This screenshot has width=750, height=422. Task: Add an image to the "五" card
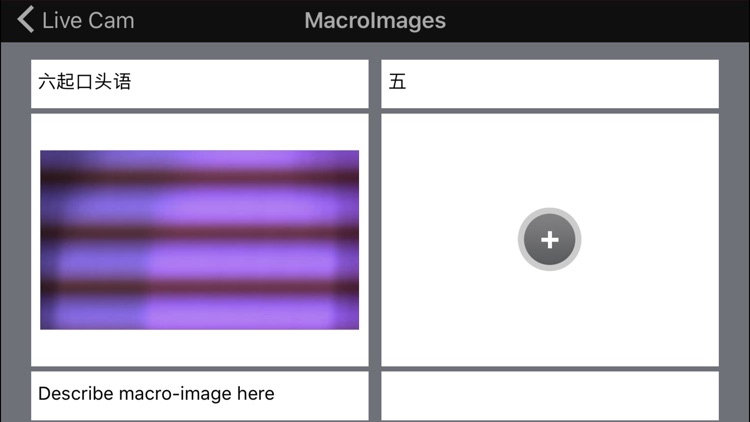[549, 239]
